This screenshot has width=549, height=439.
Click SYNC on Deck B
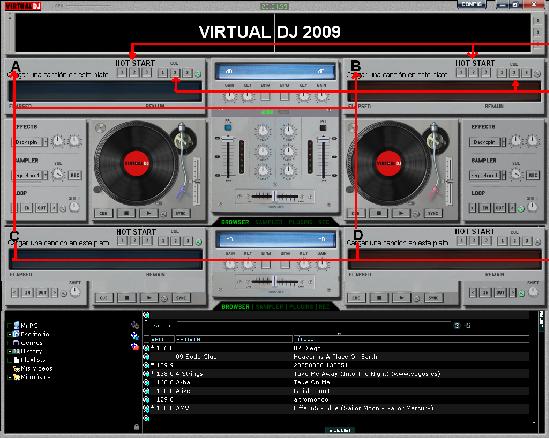[x=433, y=213]
